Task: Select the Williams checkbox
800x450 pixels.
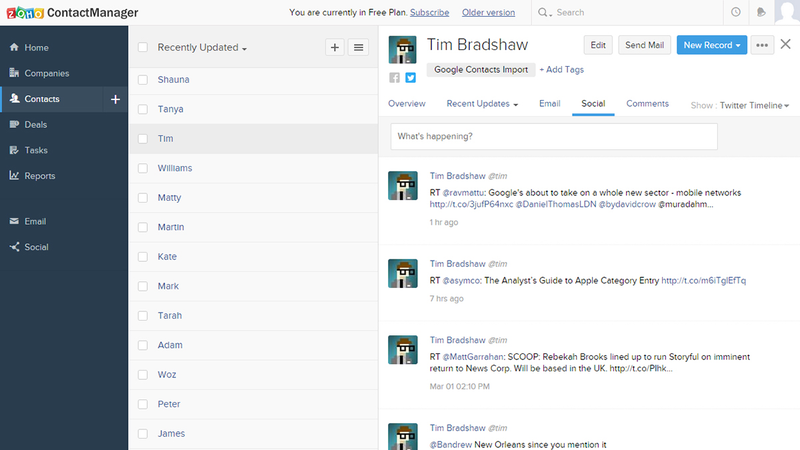Action: pos(143,168)
